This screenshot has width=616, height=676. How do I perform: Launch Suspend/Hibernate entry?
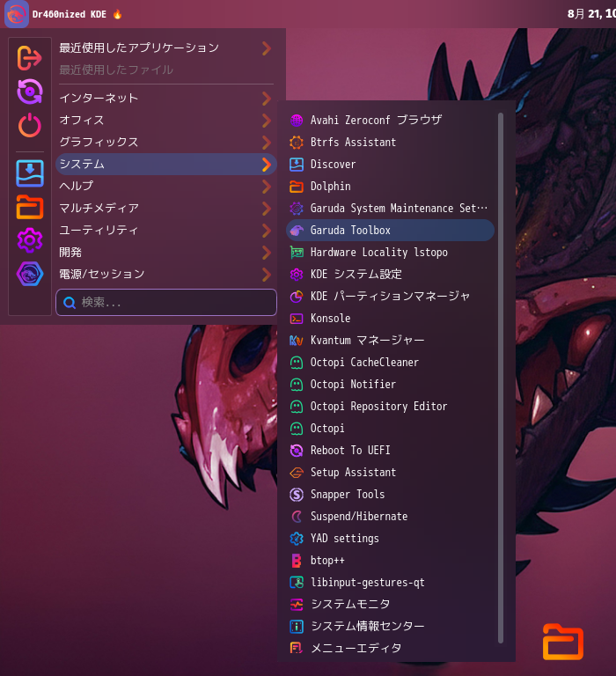point(390,517)
